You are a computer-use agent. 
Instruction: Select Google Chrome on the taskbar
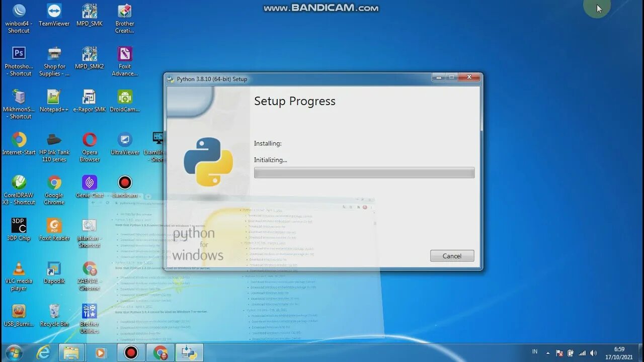[x=160, y=352]
